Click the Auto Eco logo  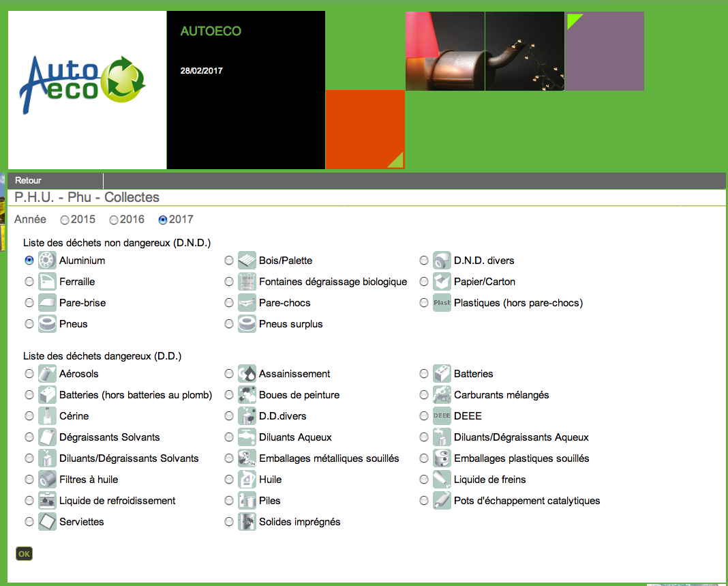83,85
